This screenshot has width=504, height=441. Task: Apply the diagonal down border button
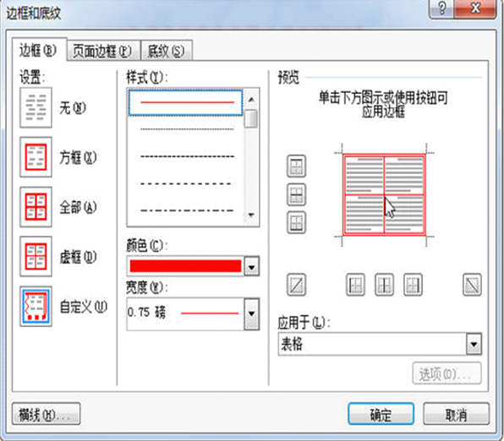coord(472,284)
